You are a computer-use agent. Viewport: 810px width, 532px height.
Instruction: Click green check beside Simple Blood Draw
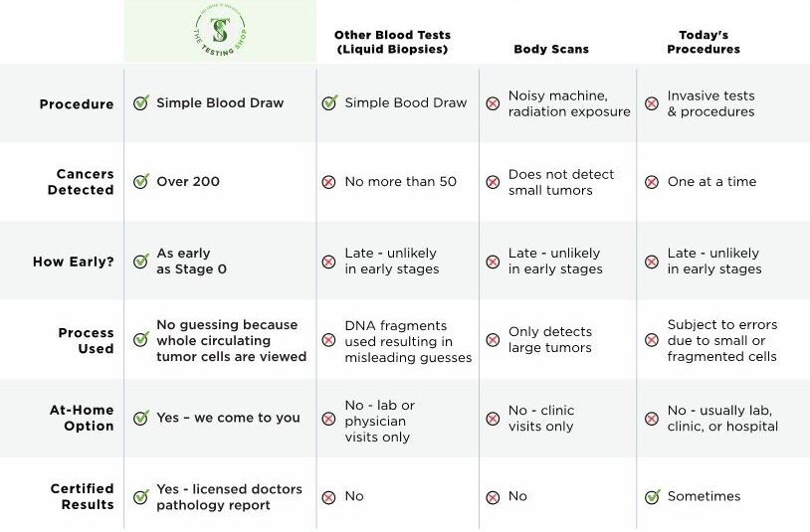point(141,103)
